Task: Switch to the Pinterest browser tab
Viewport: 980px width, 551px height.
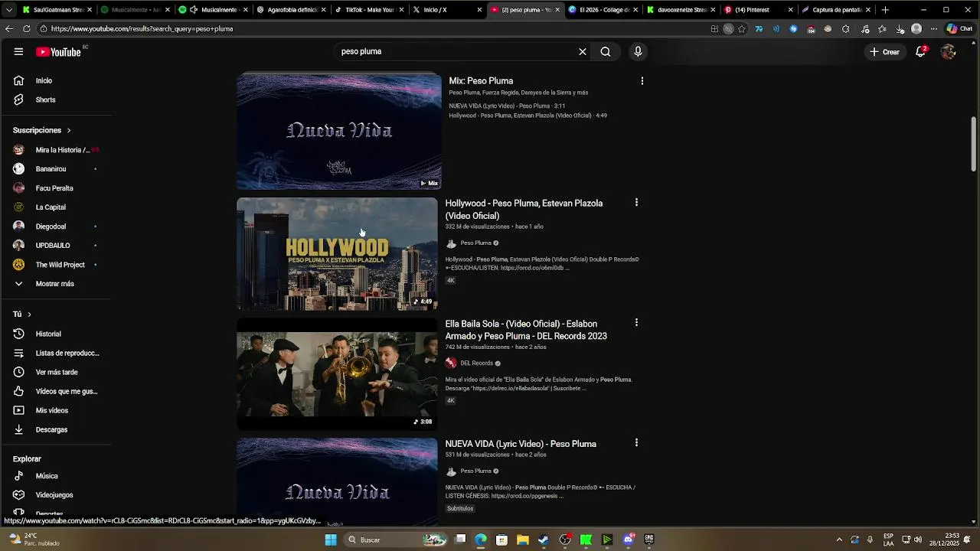Action: (756, 10)
